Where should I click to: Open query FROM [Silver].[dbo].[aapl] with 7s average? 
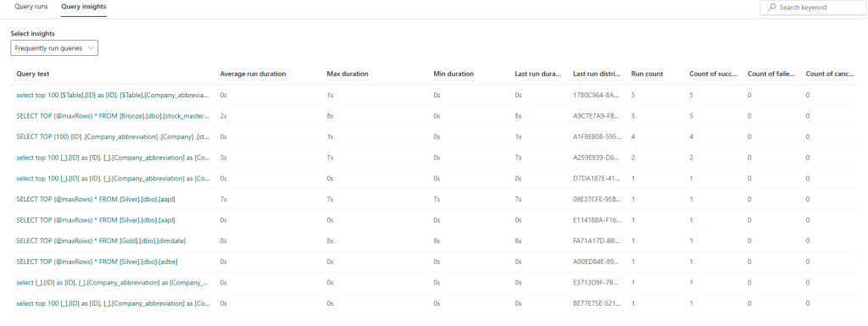pyautogui.click(x=96, y=199)
